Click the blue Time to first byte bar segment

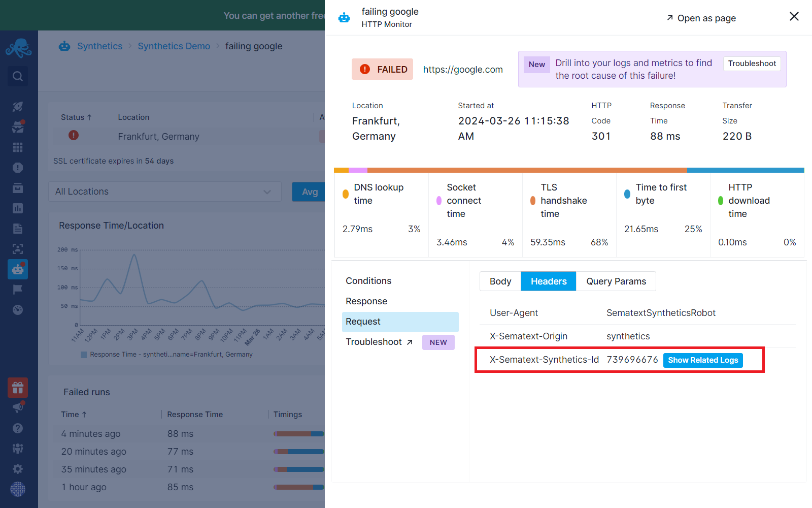pos(745,170)
